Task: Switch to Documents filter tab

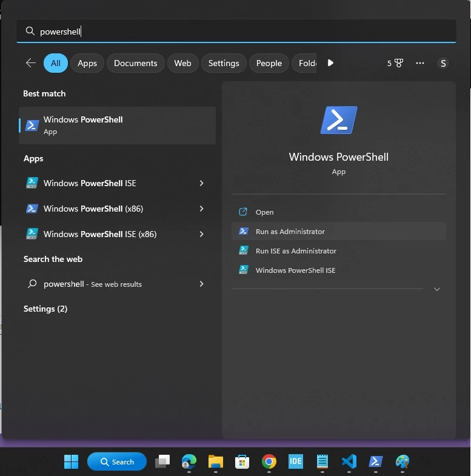Action: tap(136, 63)
